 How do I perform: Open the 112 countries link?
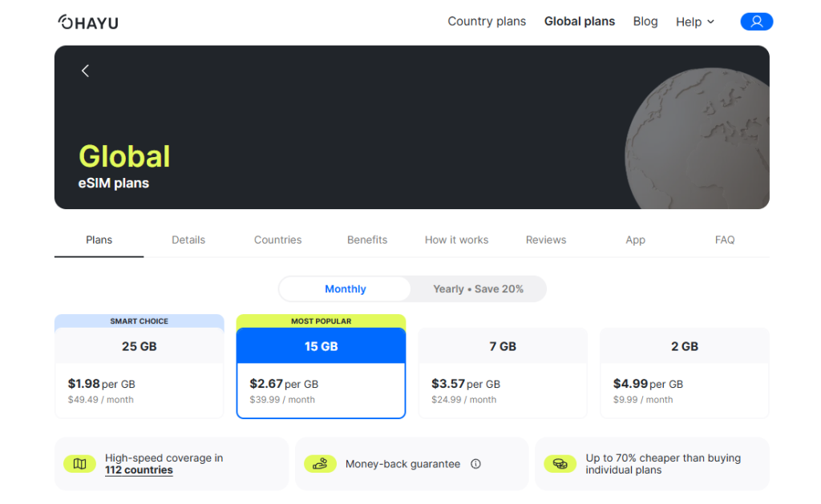tap(139, 470)
